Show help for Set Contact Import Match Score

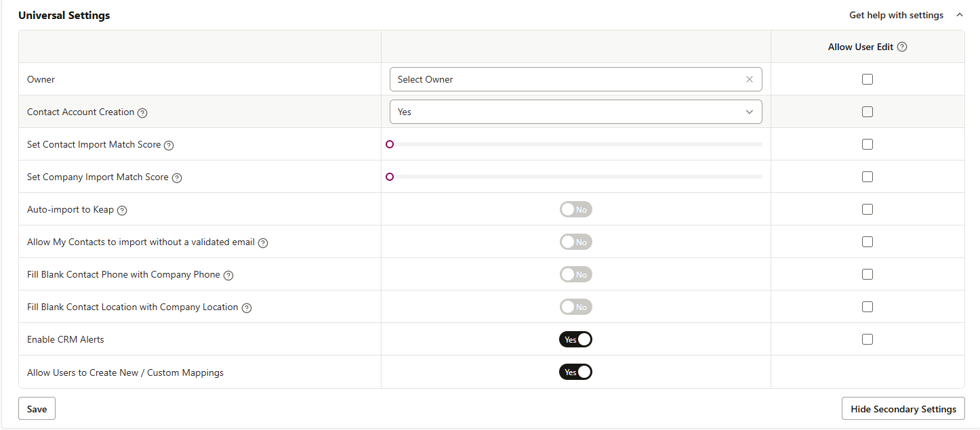pos(169,146)
